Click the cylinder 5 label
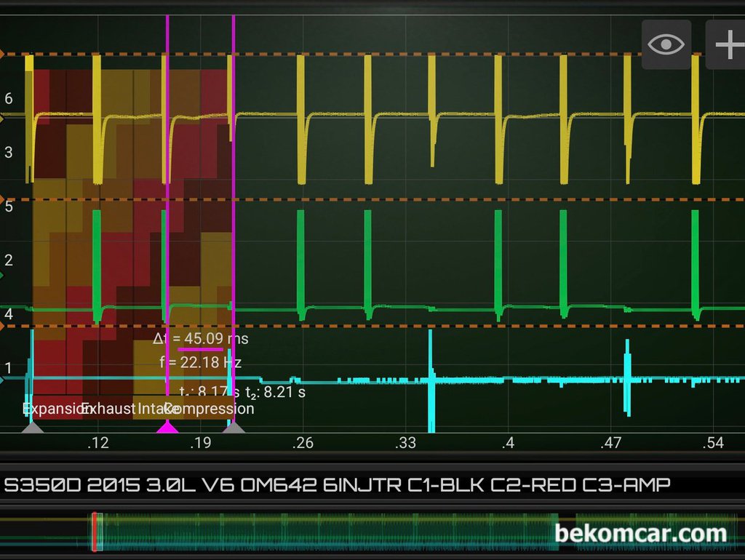Viewport: 745px width, 560px height. pyautogui.click(x=9, y=206)
